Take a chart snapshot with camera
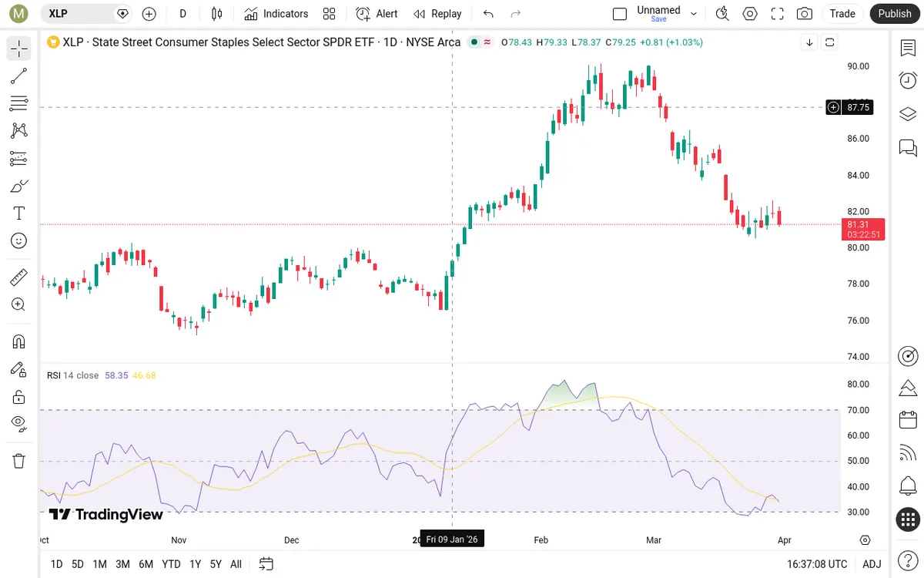 coord(805,13)
